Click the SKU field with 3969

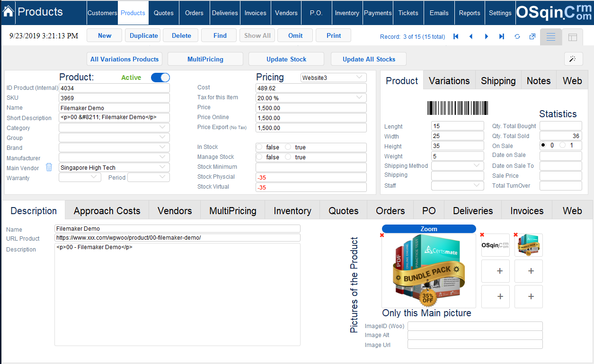[114, 98]
